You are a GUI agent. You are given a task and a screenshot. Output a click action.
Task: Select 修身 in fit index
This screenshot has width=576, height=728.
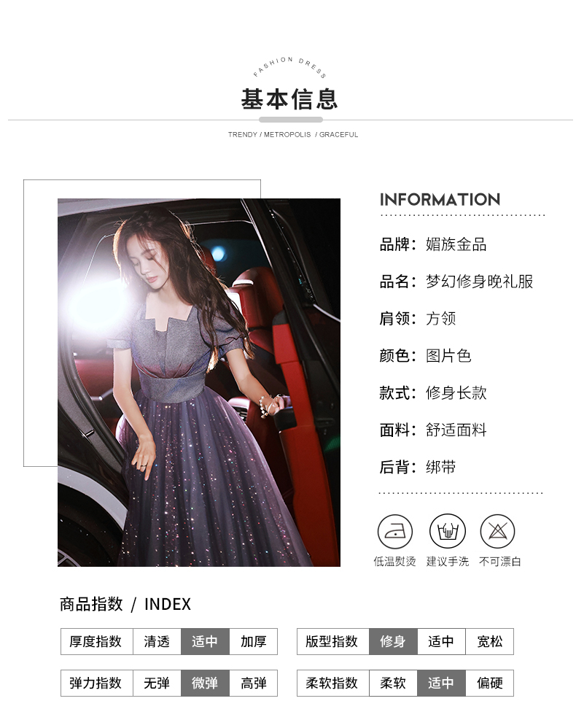(393, 642)
